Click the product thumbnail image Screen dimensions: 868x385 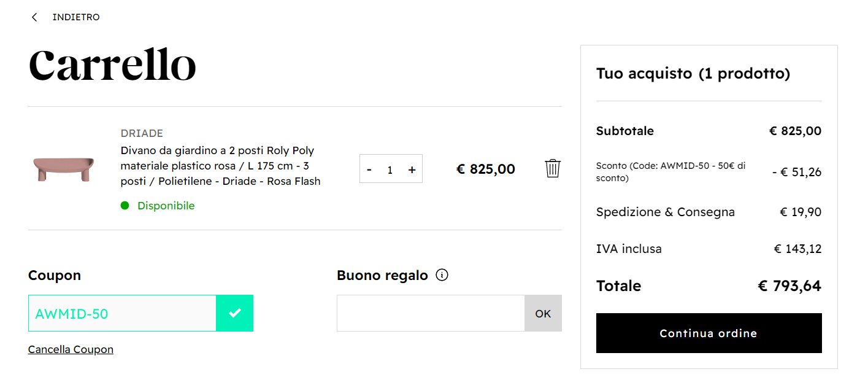pyautogui.click(x=63, y=168)
